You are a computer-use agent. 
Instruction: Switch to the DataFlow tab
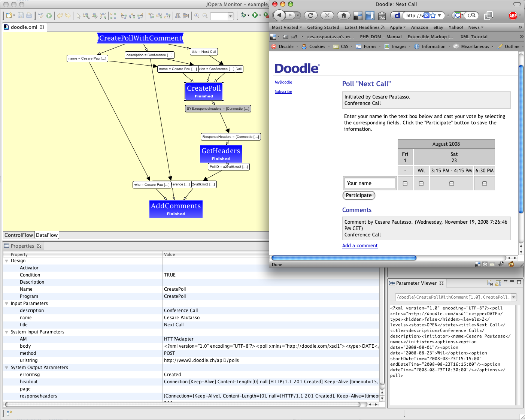tap(47, 235)
